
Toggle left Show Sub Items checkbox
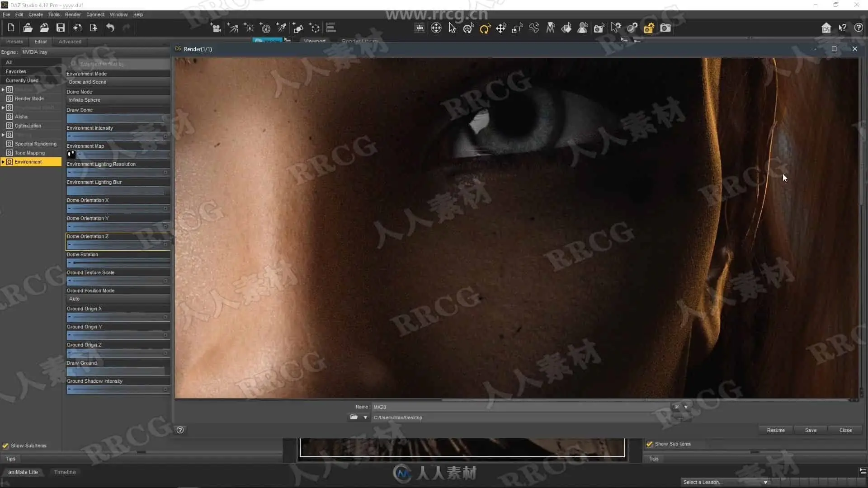5,446
